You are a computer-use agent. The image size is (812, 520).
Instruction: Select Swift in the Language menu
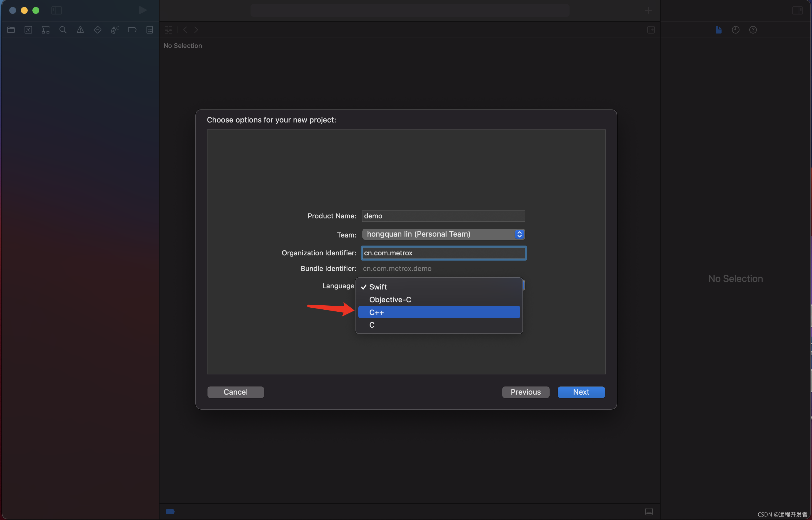pyautogui.click(x=439, y=287)
